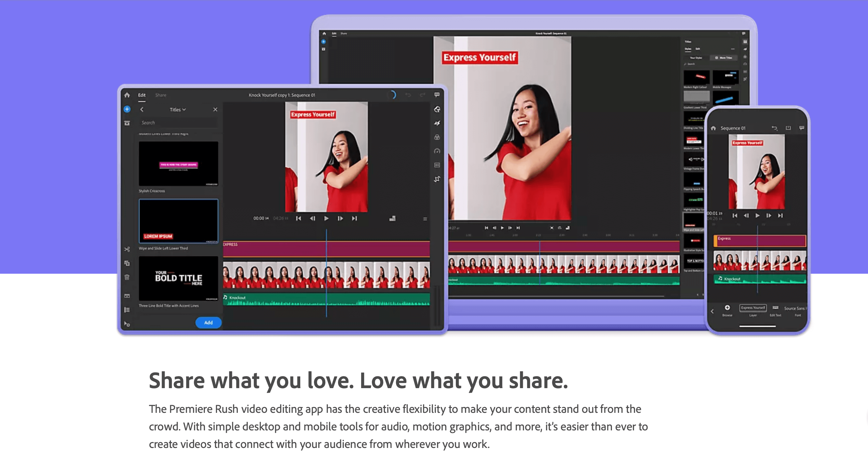This screenshot has height=459, width=868.
Task: Enable the More Titles view
Action: pos(724,58)
